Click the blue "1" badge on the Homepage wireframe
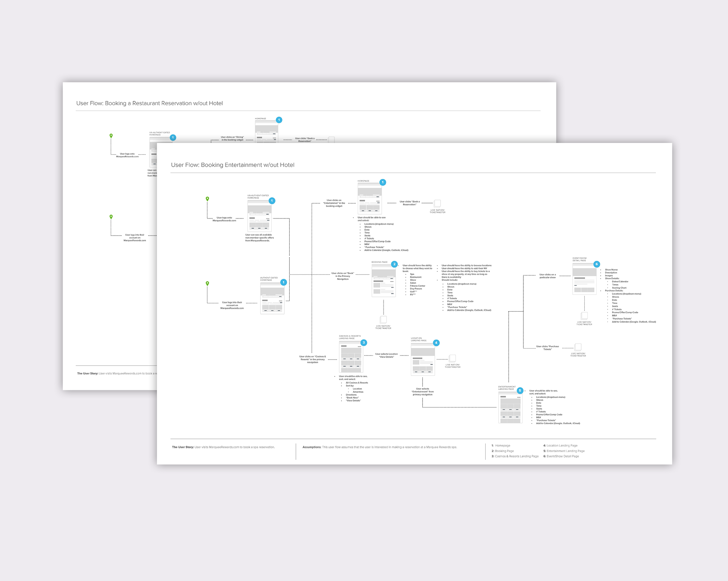 383,182
